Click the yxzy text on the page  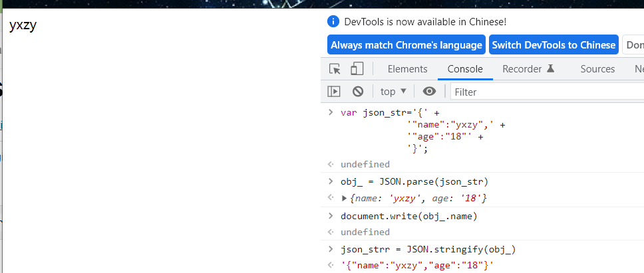(x=23, y=27)
